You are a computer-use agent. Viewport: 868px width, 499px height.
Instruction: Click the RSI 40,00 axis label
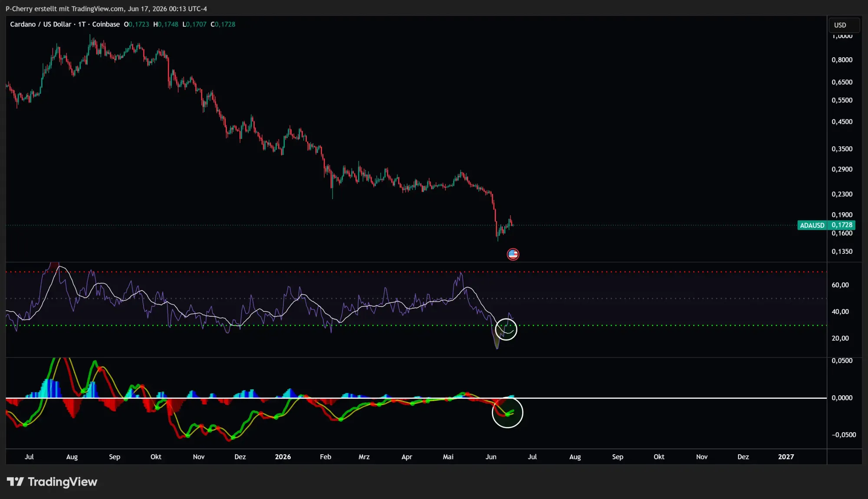coord(840,312)
